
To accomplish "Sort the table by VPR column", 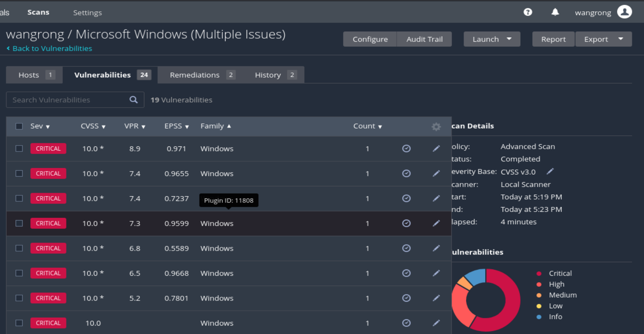I will tap(135, 126).
